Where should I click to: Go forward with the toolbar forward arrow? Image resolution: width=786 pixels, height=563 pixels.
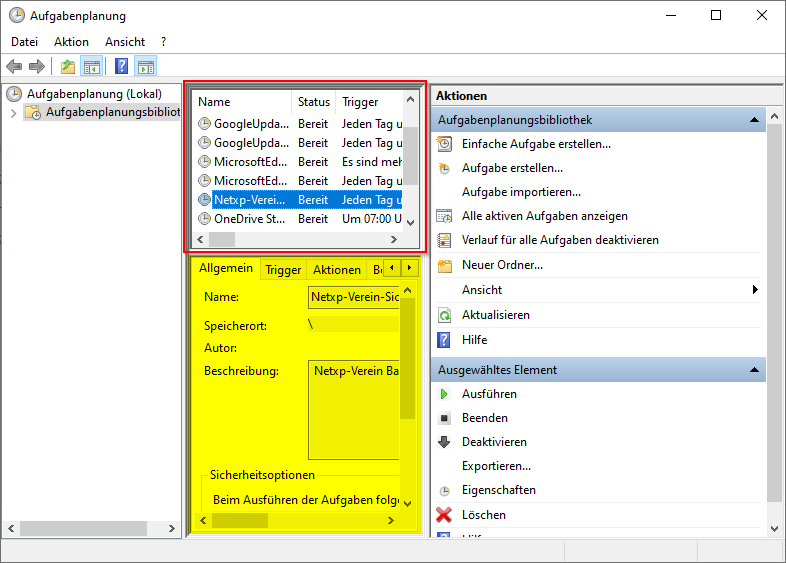(x=37, y=66)
